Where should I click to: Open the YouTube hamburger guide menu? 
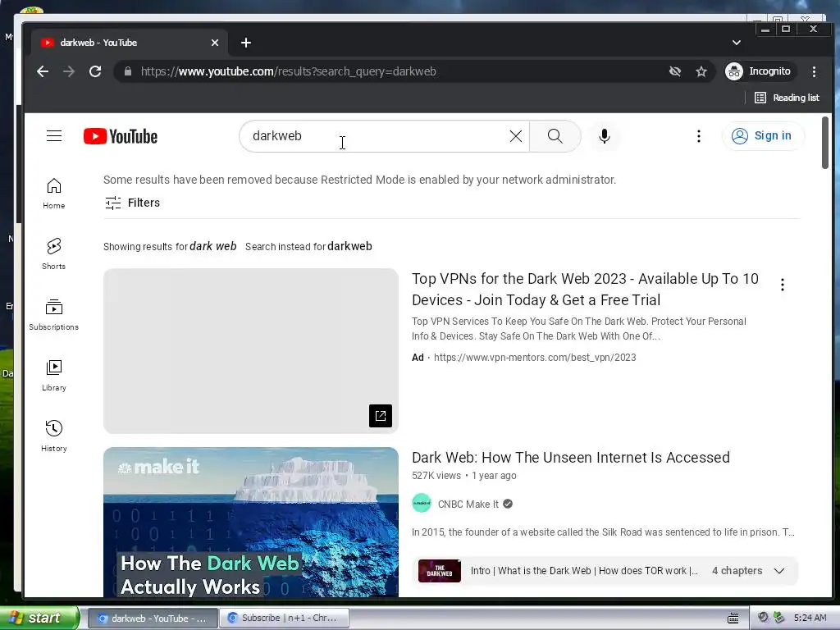pyautogui.click(x=54, y=136)
